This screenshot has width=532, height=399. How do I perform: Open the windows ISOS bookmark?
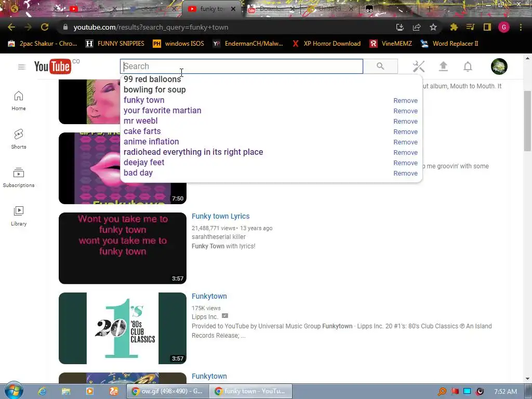179,44
